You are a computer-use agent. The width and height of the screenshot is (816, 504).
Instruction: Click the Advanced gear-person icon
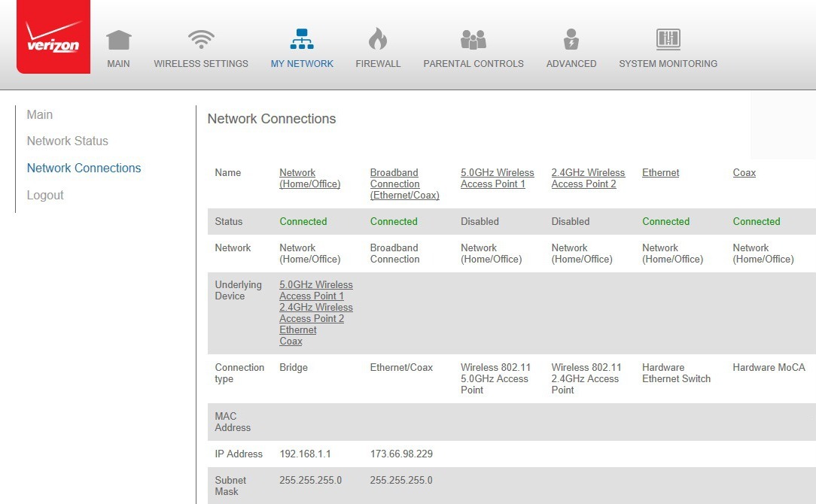pos(570,38)
